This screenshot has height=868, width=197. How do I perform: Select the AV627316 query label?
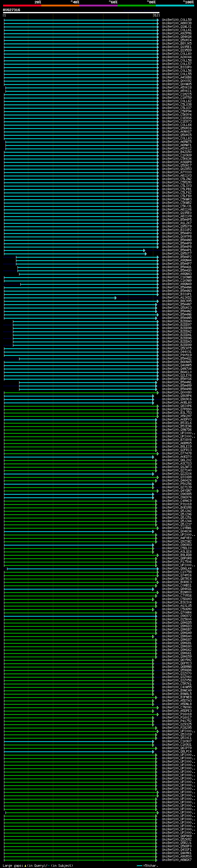tap(11, 10)
